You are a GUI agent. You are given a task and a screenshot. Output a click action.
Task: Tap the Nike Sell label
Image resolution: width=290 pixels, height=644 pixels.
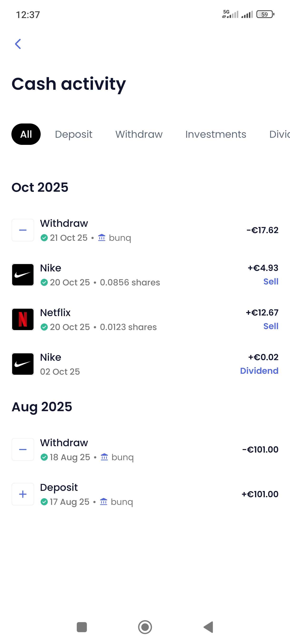click(271, 281)
